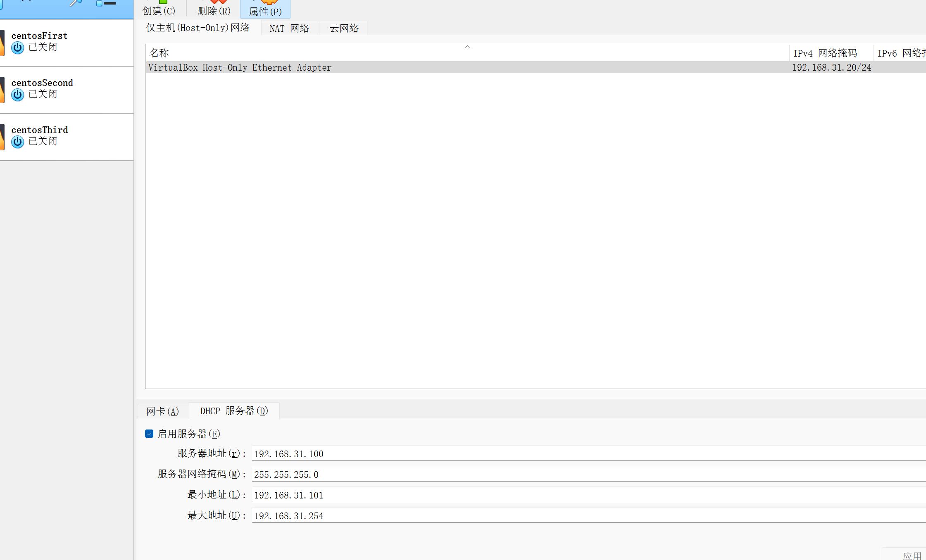Click centosSecond powered-off status icon
Screen dimensions: 926x560
tap(17, 95)
